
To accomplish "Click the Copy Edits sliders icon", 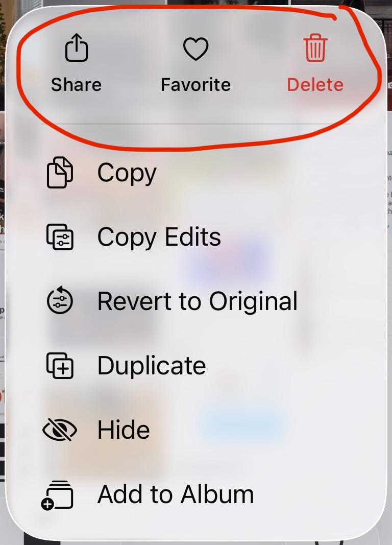I will point(60,237).
